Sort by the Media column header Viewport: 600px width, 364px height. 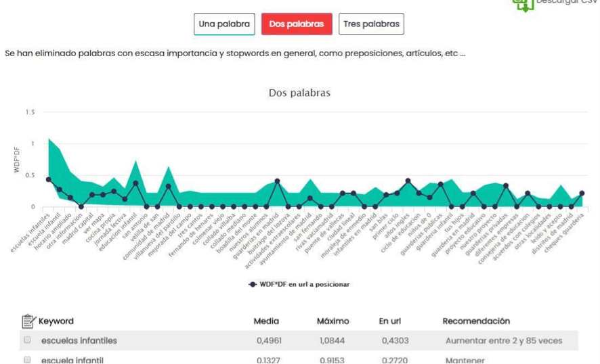266,321
